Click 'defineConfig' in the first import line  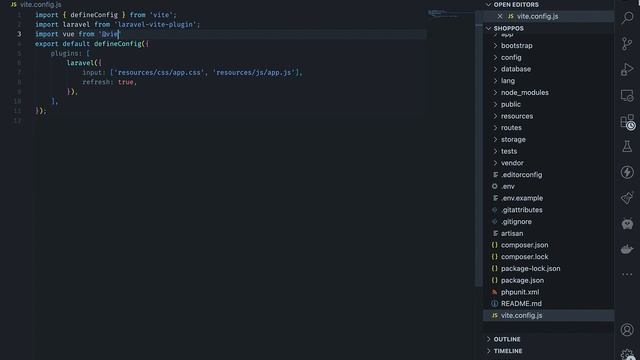point(94,15)
